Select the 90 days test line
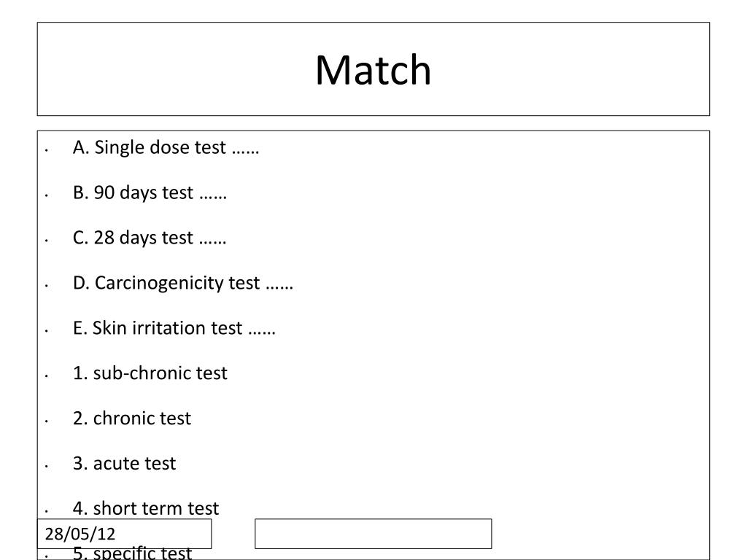This screenshot has width=747, height=560. 150,192
